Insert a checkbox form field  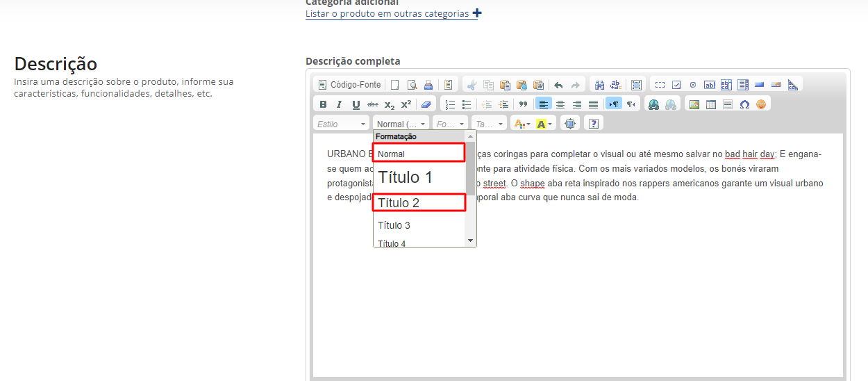[676, 85]
